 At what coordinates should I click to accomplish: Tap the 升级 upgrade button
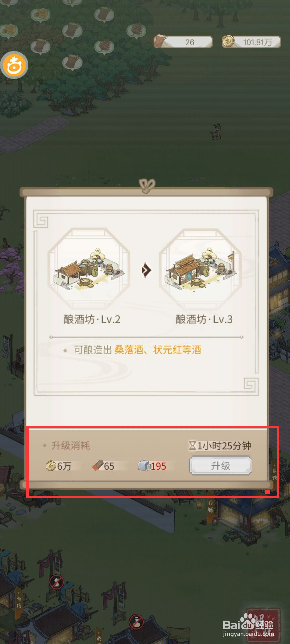(221, 466)
